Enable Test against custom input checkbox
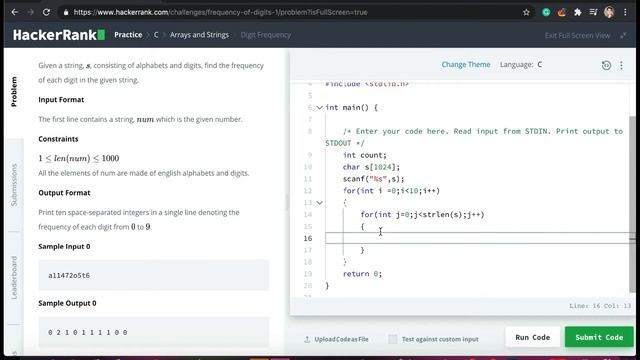640x360 pixels. click(393, 339)
